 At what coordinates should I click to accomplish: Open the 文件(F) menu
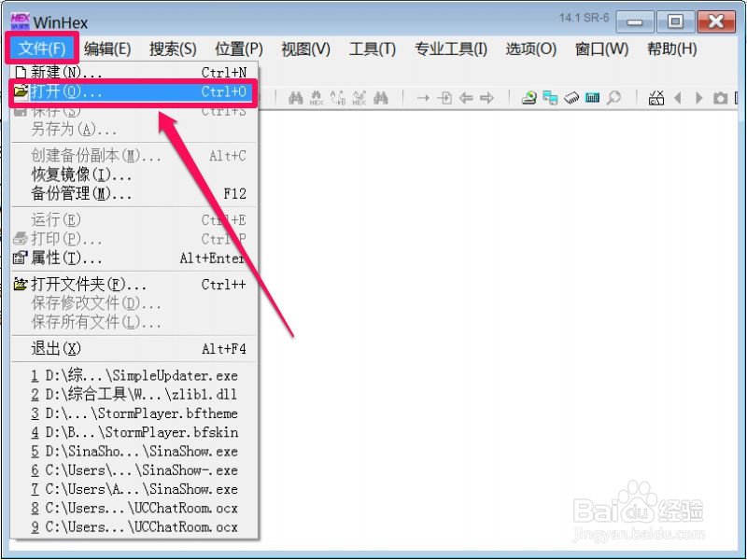[x=42, y=49]
